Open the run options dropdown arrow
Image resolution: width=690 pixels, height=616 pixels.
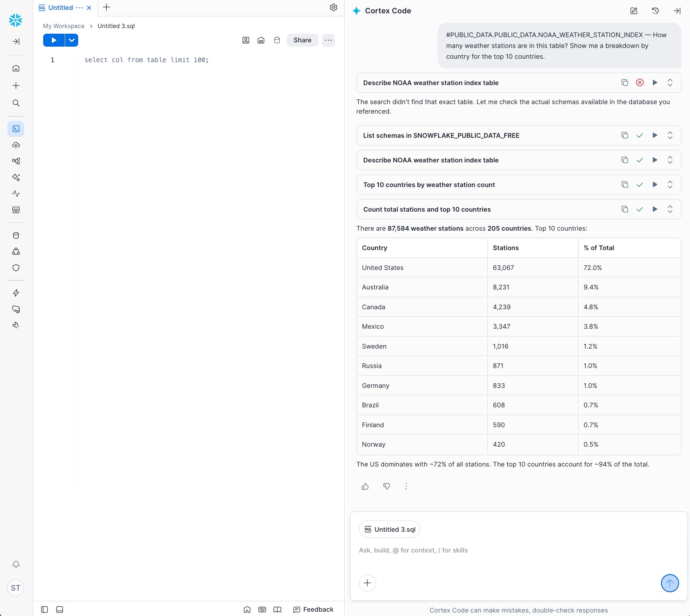(72, 40)
